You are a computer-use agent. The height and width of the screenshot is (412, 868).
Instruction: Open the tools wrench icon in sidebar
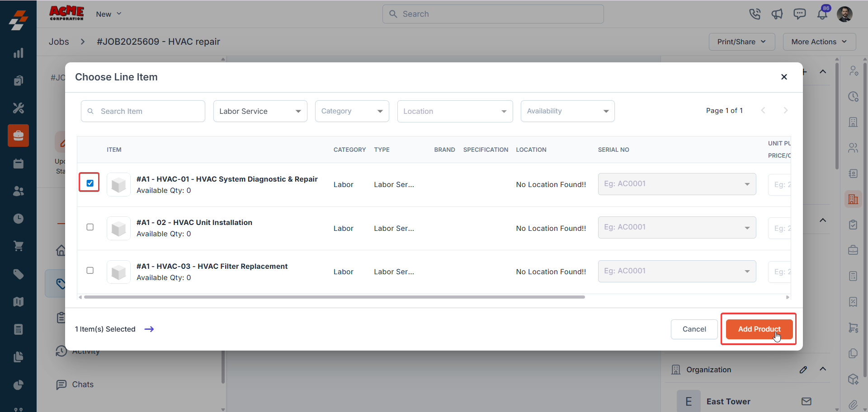pyautogui.click(x=18, y=108)
